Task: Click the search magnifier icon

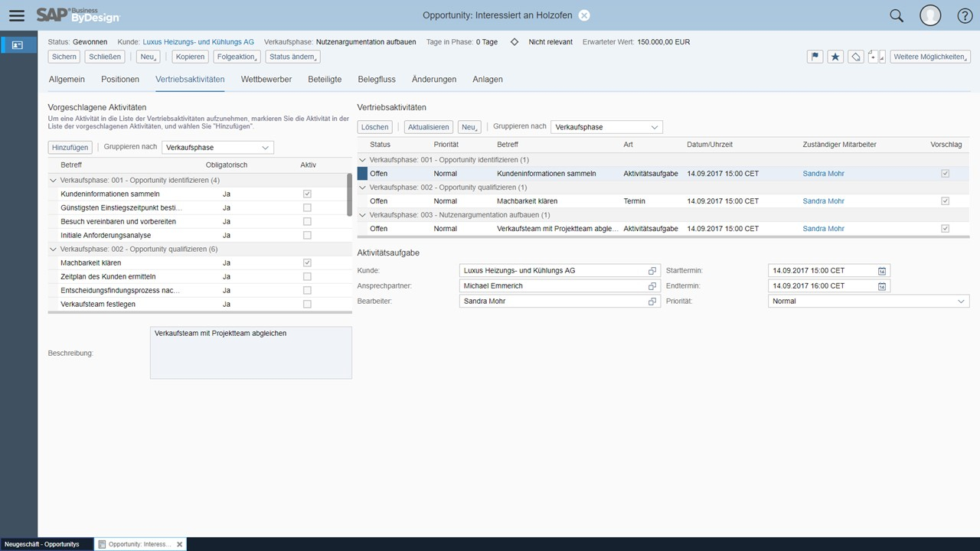Action: [897, 15]
